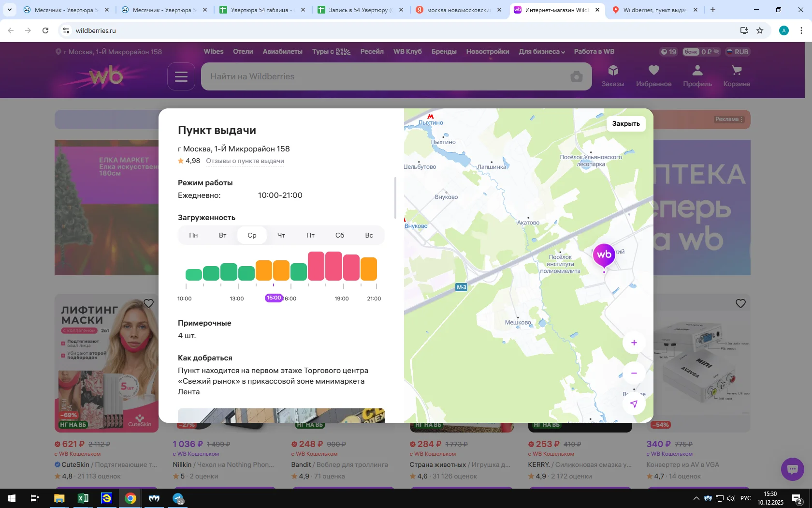Change delivery address Москва, 1-Й Микрорайон 158
The image size is (812, 508).
(x=109, y=52)
